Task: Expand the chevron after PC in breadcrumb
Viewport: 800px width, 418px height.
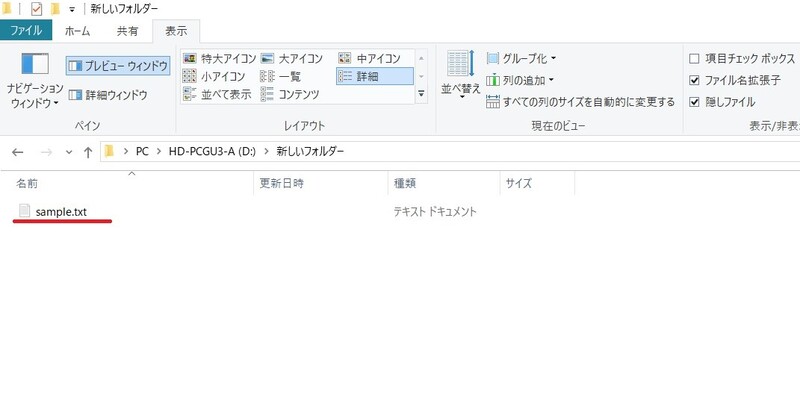Action: 159,152
